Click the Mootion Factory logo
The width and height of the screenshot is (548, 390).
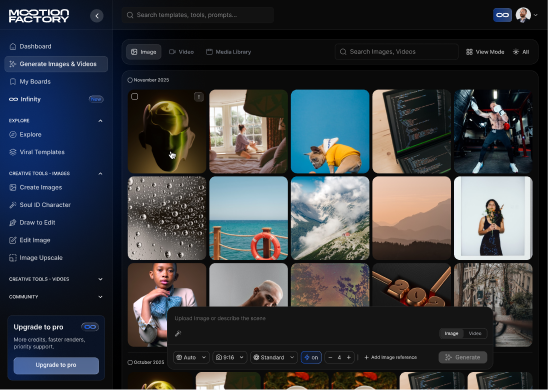point(39,16)
